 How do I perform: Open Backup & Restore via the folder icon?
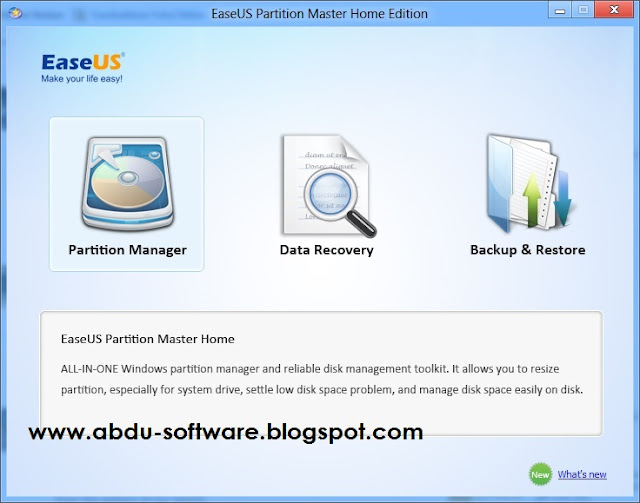pyautogui.click(x=529, y=183)
